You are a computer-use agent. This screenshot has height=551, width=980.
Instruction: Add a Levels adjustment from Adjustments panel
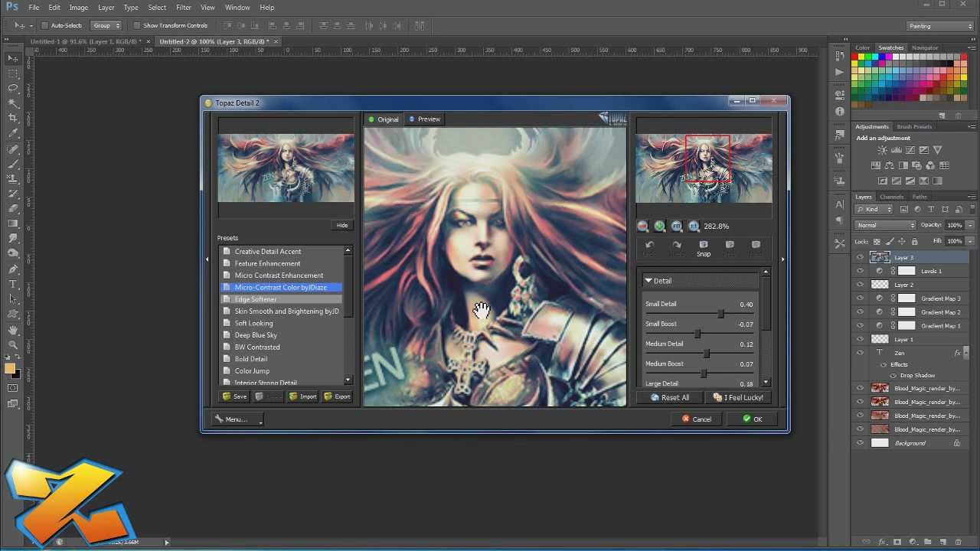(897, 151)
